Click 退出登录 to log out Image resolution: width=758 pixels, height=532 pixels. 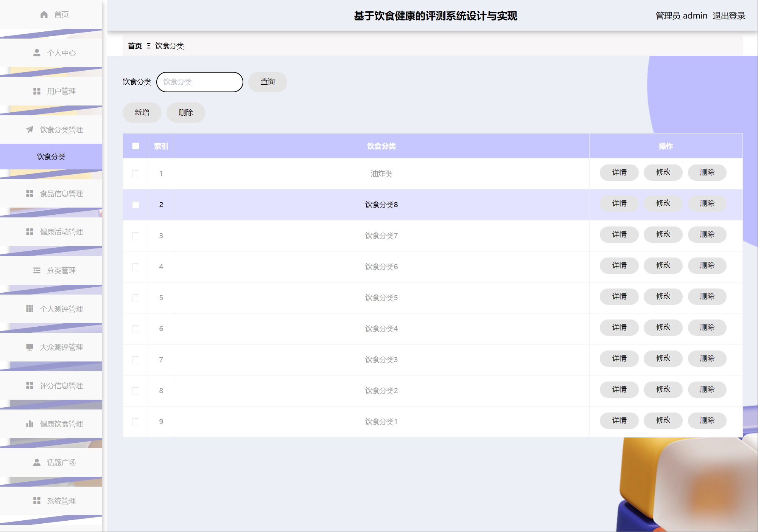[x=728, y=16]
